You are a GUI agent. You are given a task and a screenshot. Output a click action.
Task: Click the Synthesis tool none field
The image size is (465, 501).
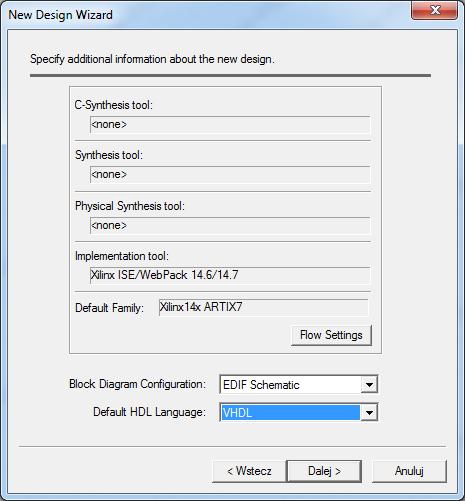coord(230,174)
